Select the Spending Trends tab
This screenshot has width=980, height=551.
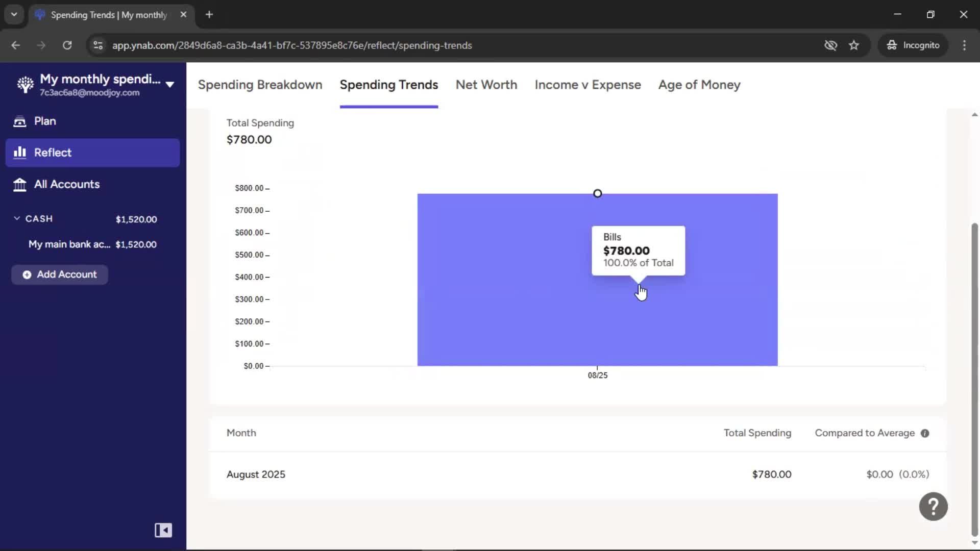pos(389,85)
